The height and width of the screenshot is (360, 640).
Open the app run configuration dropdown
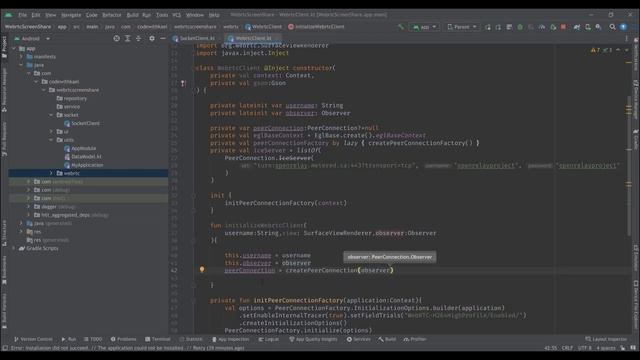tap(424, 27)
